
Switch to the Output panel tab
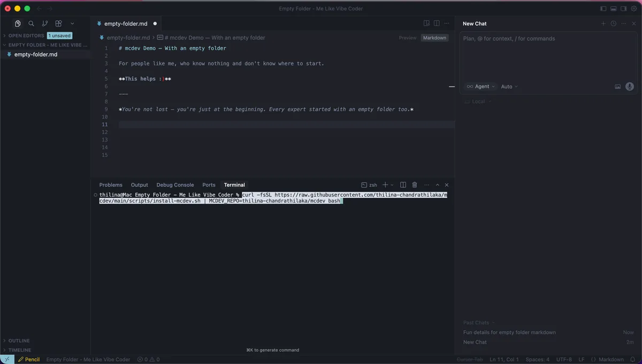pyautogui.click(x=140, y=185)
